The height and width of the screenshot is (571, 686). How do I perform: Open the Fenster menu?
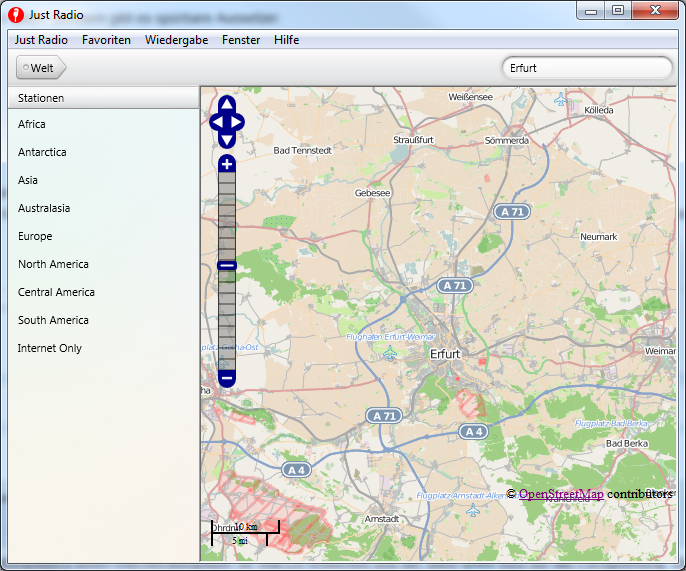[x=241, y=40]
